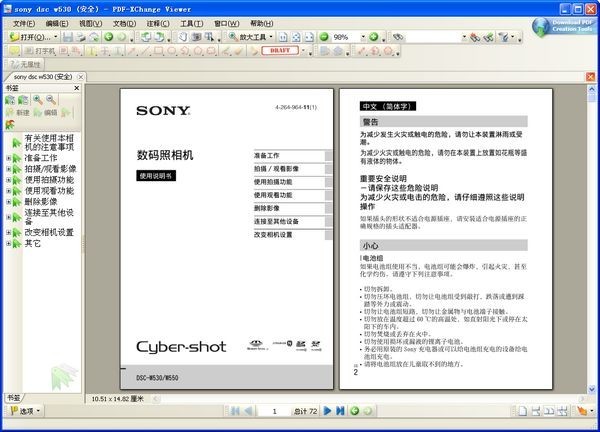Select the Rectangle drawing tool
The image size is (600, 432).
(x=158, y=51)
